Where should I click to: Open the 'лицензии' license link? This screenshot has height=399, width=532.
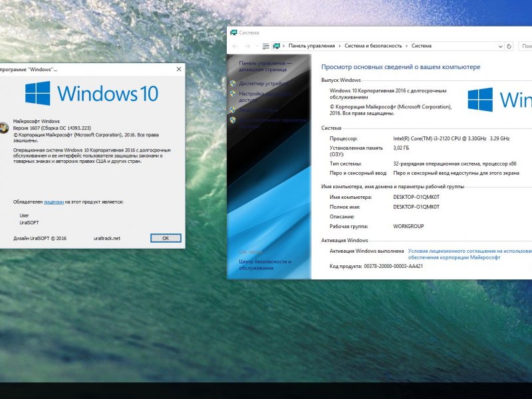click(54, 202)
